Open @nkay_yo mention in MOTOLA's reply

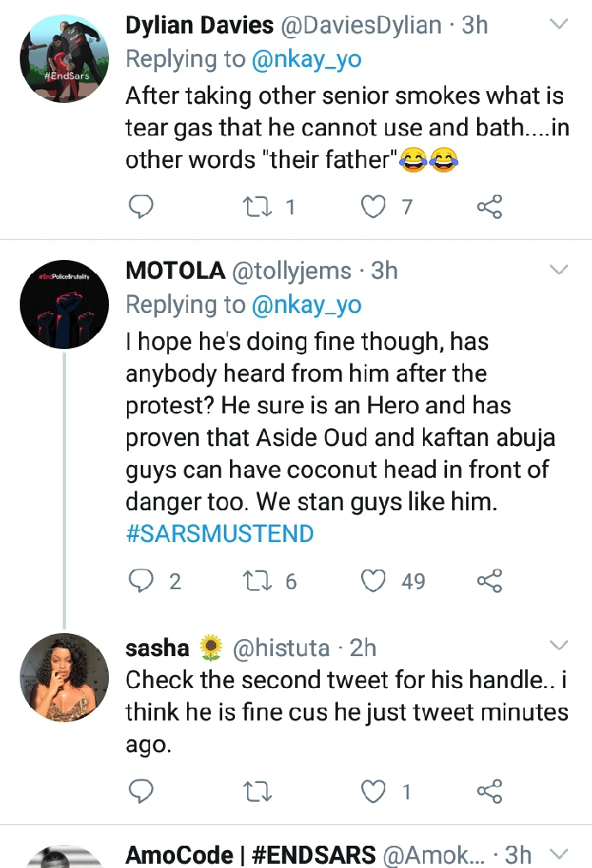click(x=306, y=304)
